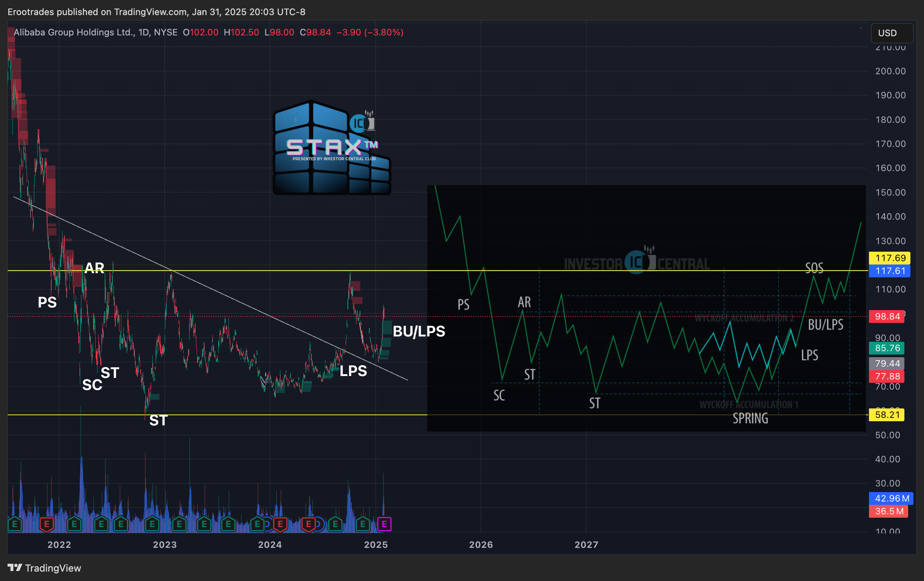Click the yellow 58.21 price label
The height and width of the screenshot is (581, 924).
887,415
